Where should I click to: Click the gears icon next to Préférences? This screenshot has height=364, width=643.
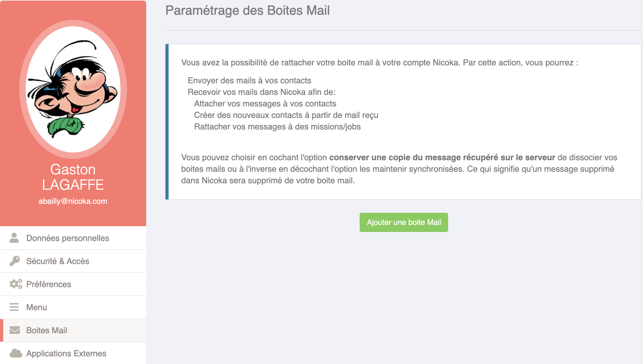[16, 284]
